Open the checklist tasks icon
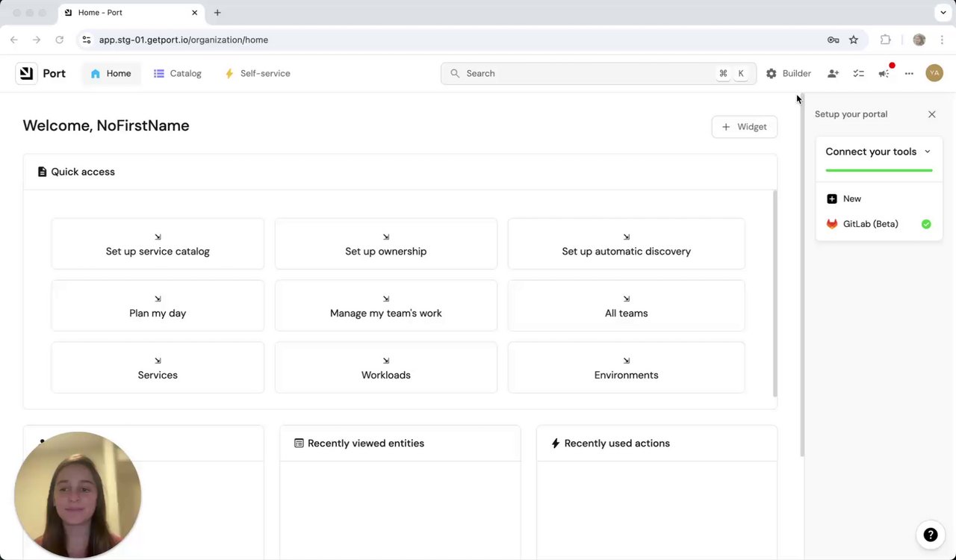Screen dimensions: 956x560 (x=858, y=73)
